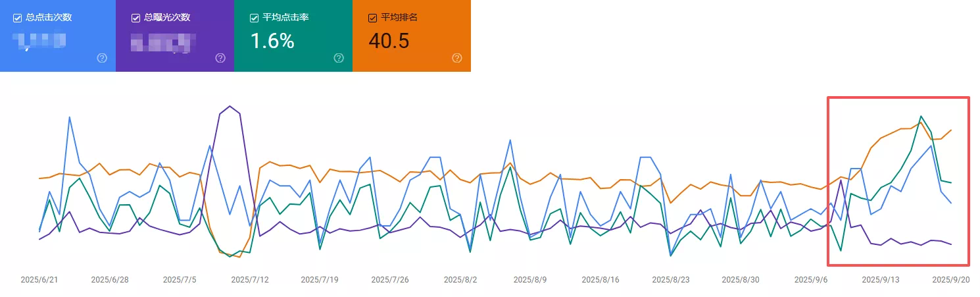
Task: Click the 2025/8/9 axis date
Action: click(530, 280)
